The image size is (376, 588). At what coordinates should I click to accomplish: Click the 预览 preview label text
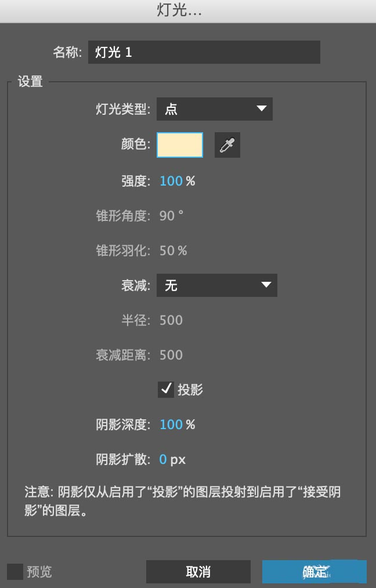point(39,572)
